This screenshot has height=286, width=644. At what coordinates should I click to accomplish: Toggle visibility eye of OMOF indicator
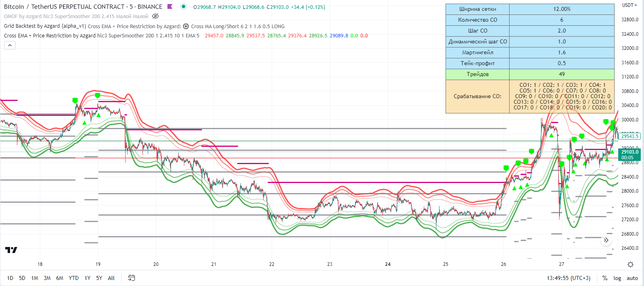pyautogui.click(x=155, y=16)
